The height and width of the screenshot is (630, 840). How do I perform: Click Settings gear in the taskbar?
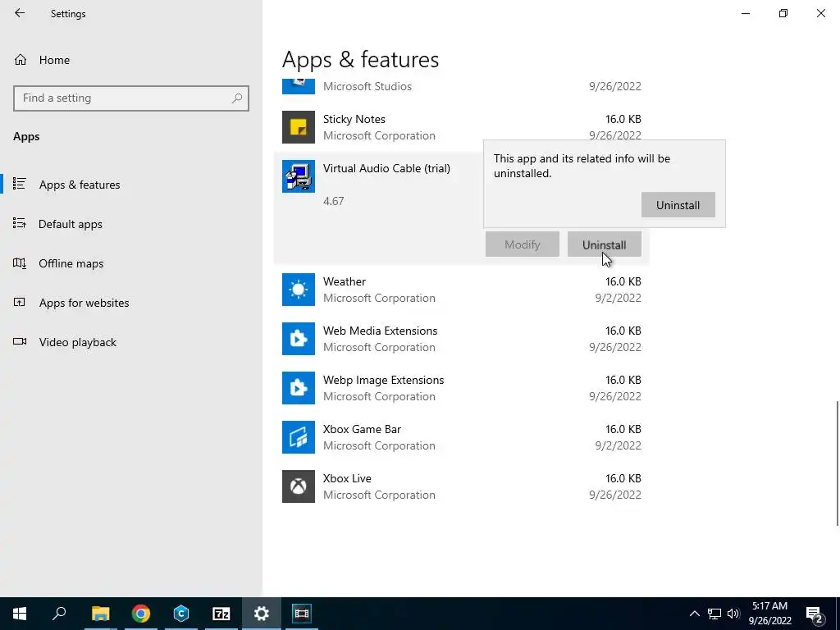coord(262,614)
